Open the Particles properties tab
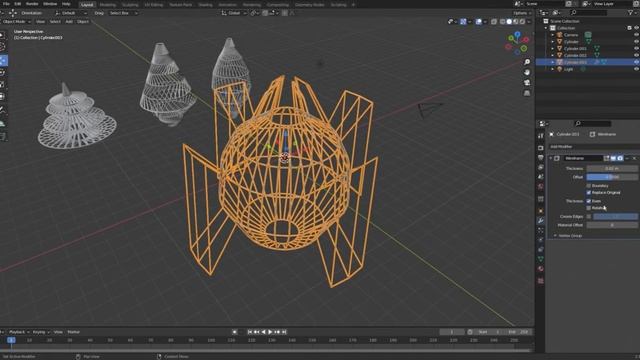The image size is (640, 360). pos(541,231)
